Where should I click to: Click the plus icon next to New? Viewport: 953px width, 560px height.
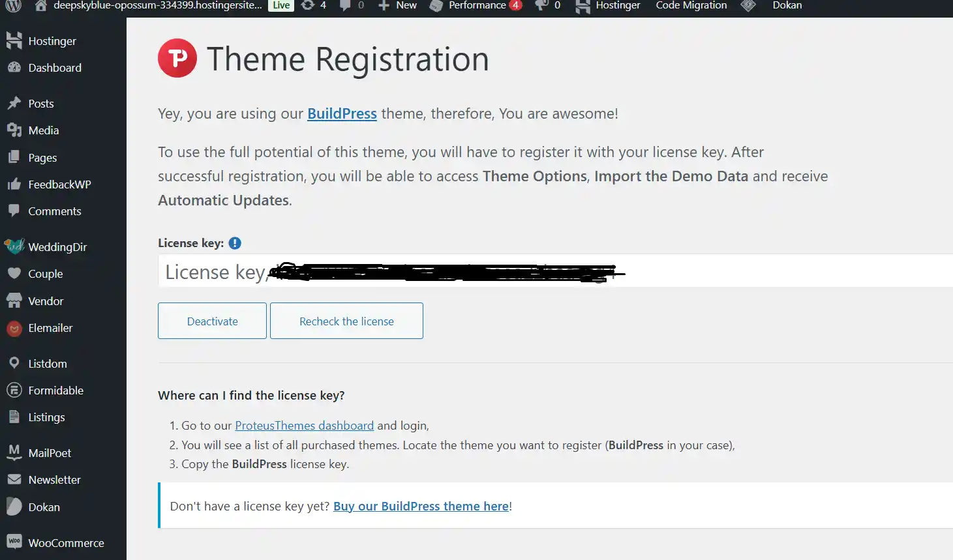(x=384, y=5)
